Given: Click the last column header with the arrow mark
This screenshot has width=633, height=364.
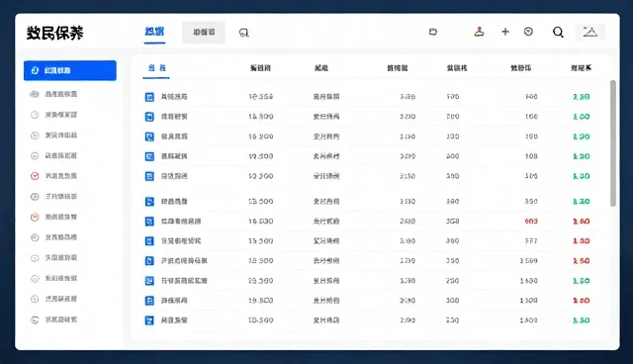Looking at the screenshot, I should [x=581, y=68].
